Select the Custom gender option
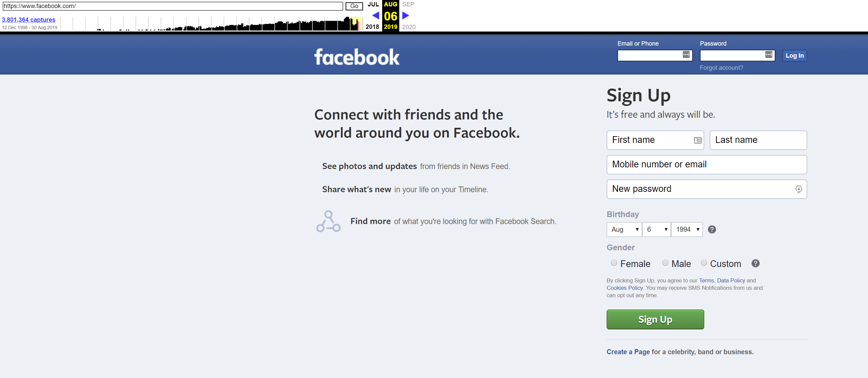 (x=704, y=263)
